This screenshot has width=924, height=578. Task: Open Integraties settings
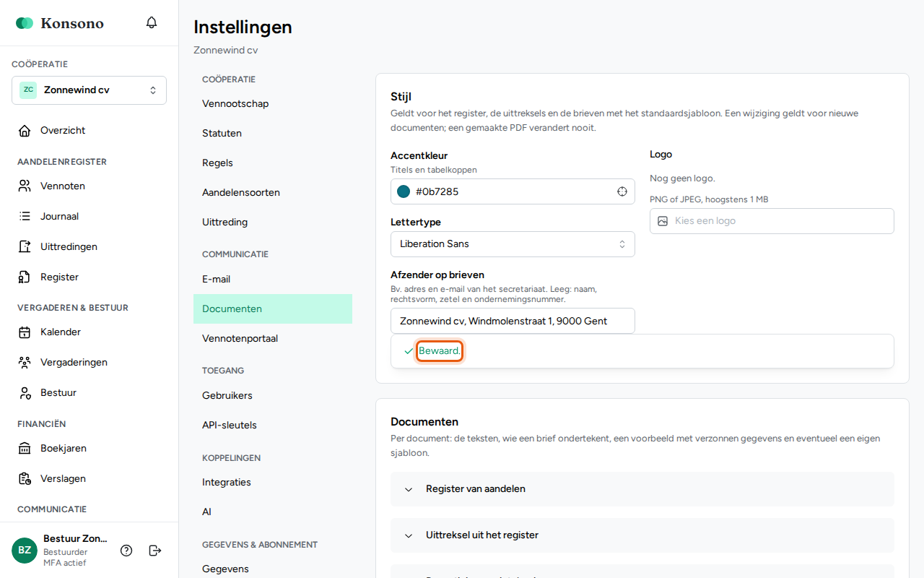pyautogui.click(x=273, y=483)
